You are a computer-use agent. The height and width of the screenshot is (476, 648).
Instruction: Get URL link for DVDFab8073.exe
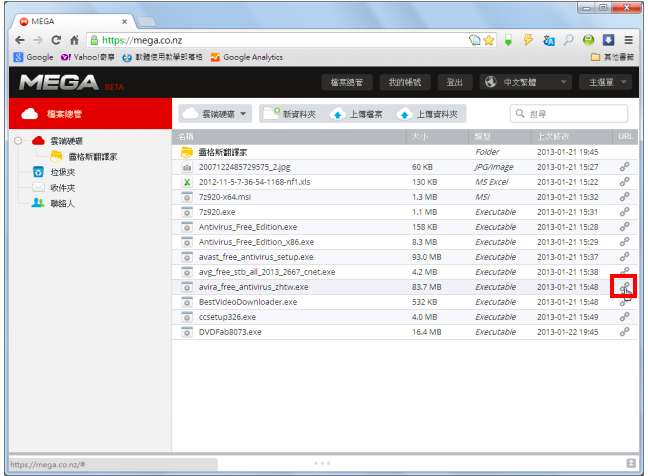coord(624,332)
